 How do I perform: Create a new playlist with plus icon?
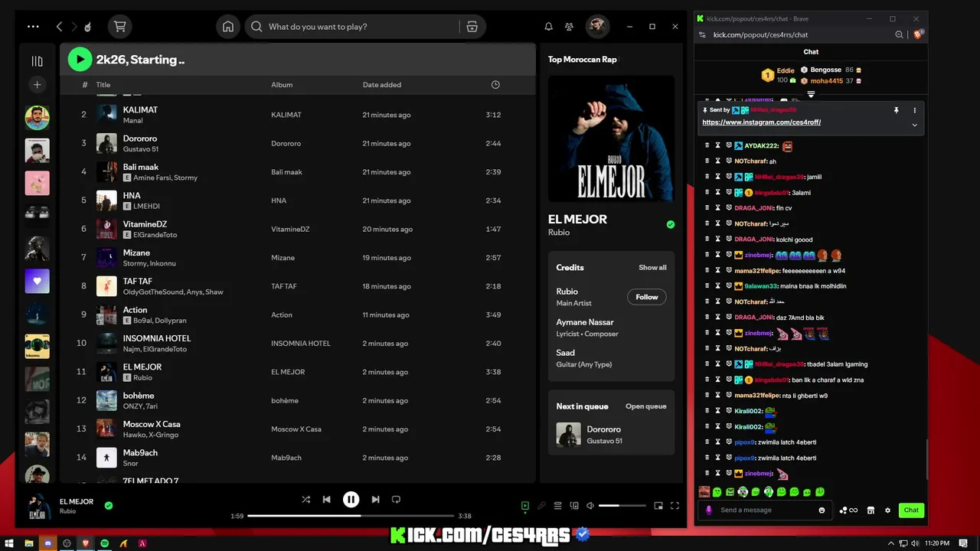37,85
